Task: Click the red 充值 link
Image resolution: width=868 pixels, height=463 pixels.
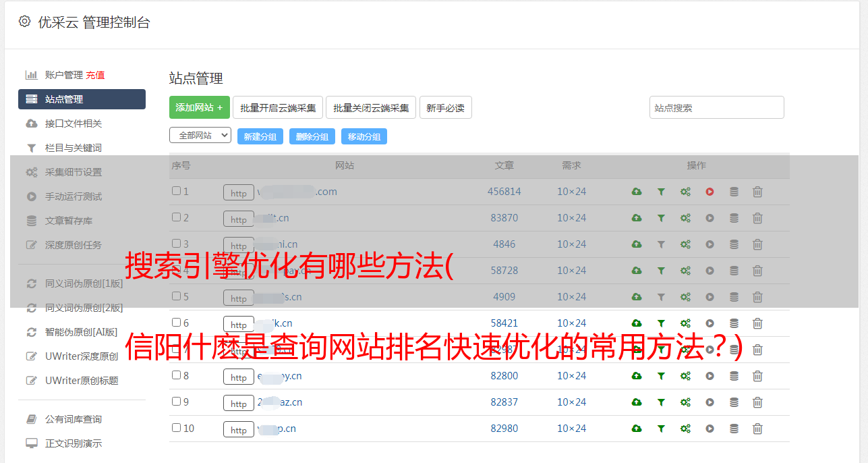Action: [95, 75]
